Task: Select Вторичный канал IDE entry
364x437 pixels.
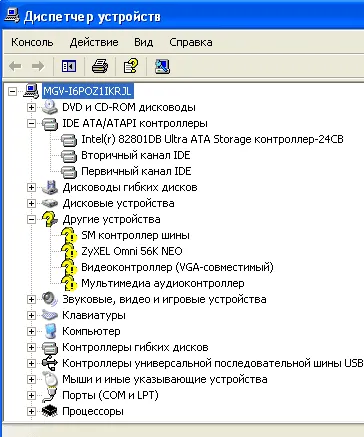Action: click(x=136, y=155)
